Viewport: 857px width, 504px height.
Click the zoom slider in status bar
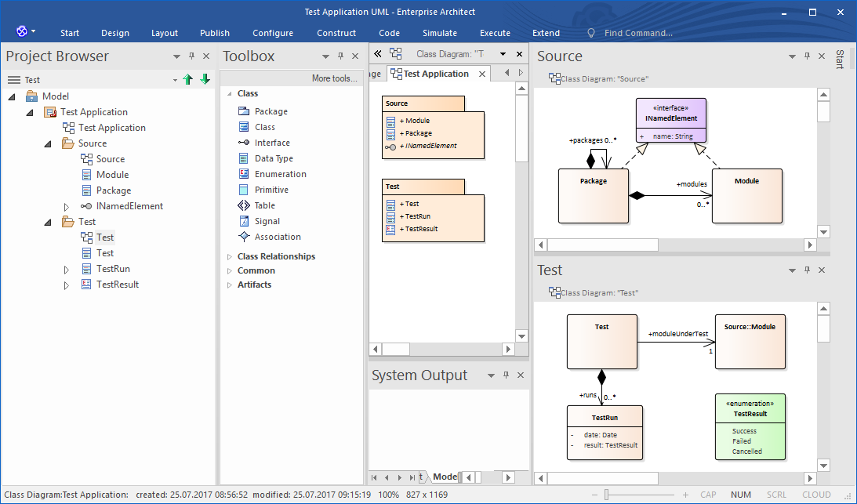coord(606,495)
